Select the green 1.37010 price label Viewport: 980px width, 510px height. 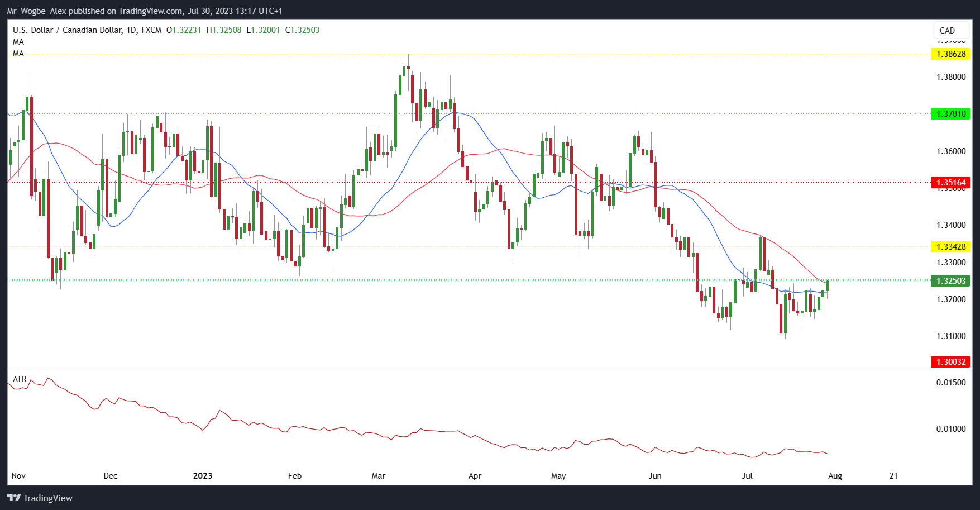pyautogui.click(x=950, y=114)
